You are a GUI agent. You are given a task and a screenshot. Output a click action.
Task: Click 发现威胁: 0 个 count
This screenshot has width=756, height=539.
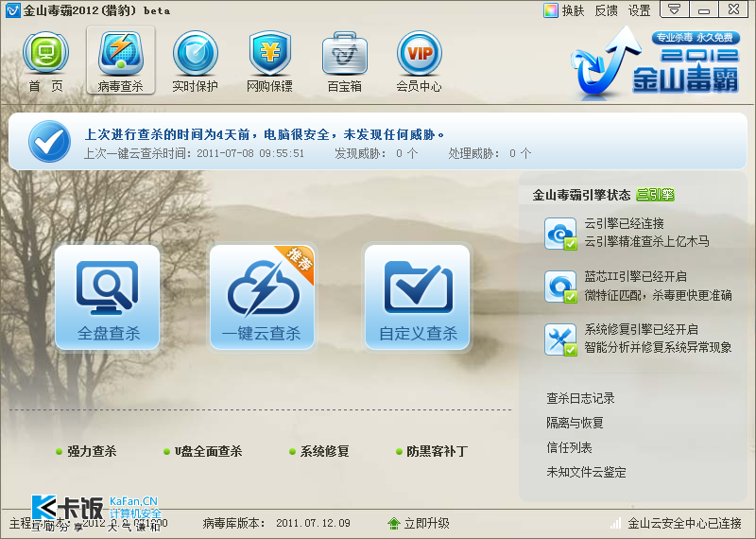(376, 153)
